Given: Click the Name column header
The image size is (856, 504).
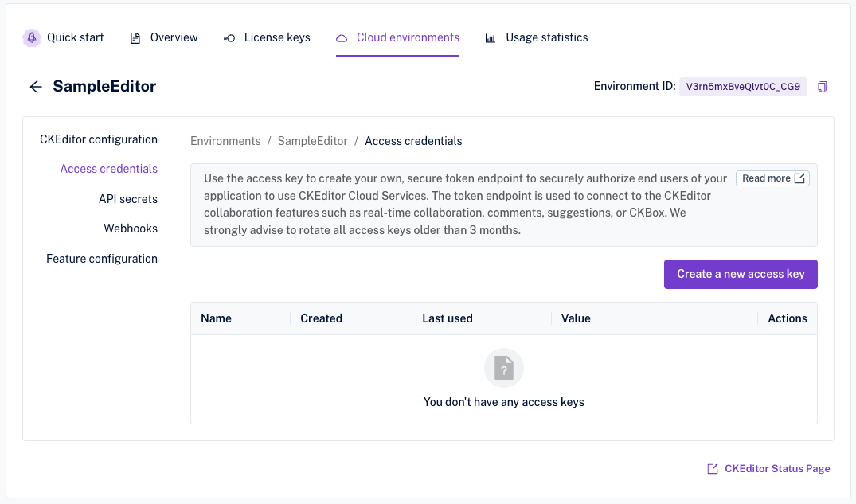Looking at the screenshot, I should [216, 318].
